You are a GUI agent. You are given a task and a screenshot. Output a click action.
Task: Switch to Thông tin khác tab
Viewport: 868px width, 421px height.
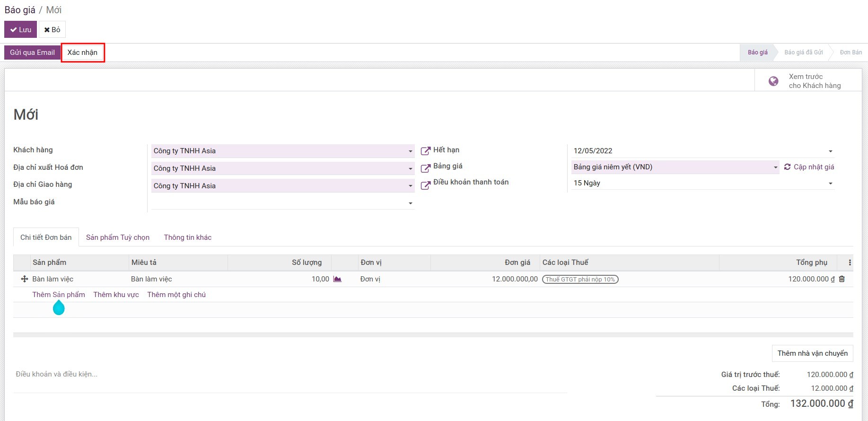(x=188, y=237)
